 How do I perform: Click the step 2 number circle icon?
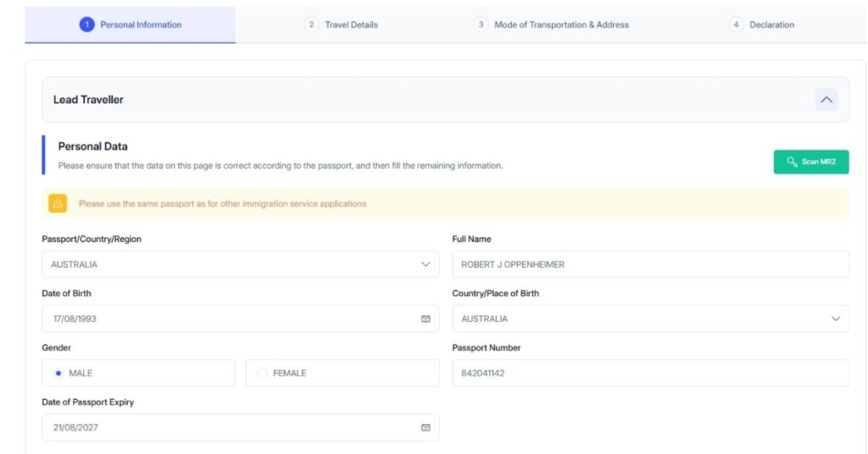coord(311,25)
